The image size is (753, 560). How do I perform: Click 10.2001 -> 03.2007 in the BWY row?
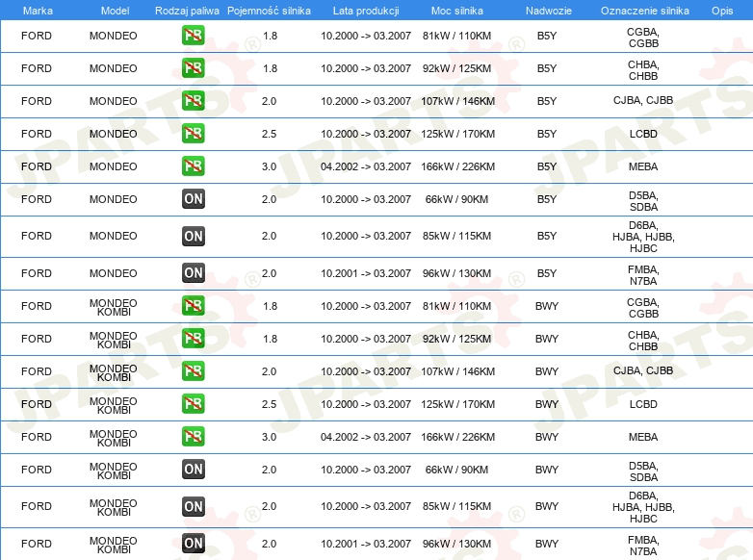pos(366,544)
